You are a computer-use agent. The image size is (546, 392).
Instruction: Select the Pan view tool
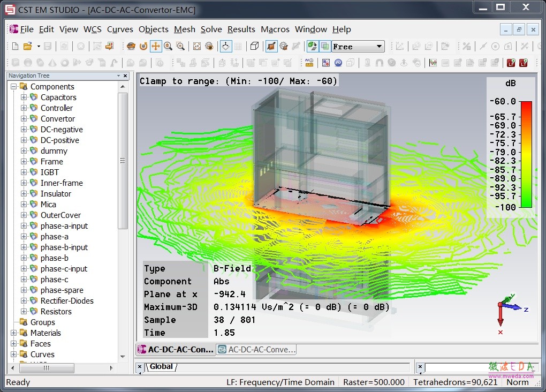tap(156, 47)
